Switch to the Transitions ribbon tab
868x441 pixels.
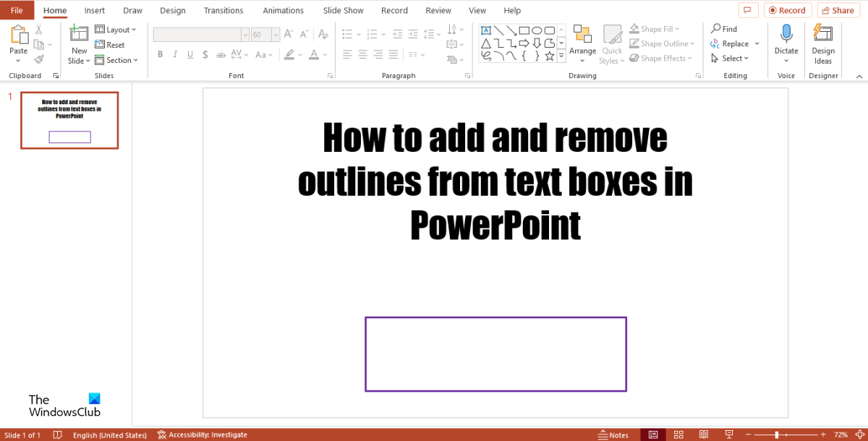[x=224, y=10]
